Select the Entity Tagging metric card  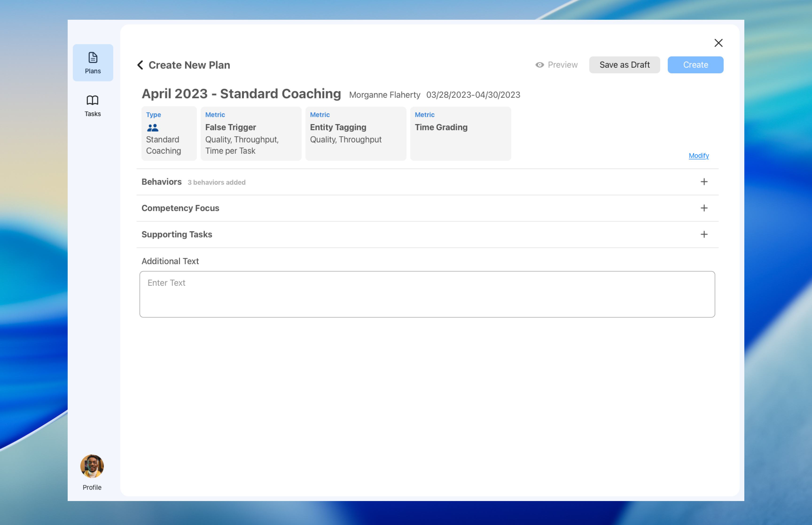tap(356, 134)
